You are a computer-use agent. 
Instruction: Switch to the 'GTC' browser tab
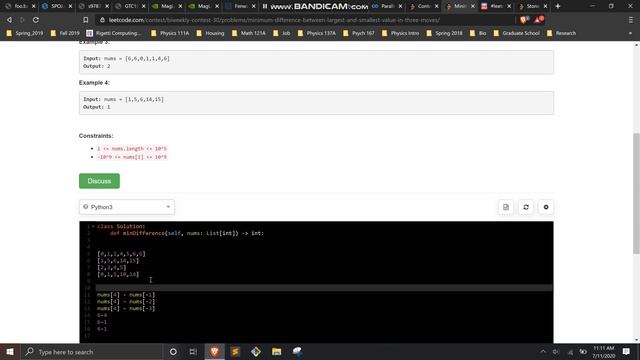click(x=130, y=6)
